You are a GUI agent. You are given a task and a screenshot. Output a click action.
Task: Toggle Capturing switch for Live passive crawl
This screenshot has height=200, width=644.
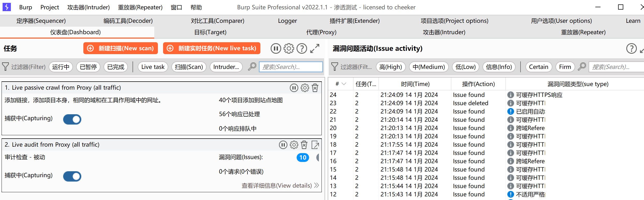click(72, 119)
